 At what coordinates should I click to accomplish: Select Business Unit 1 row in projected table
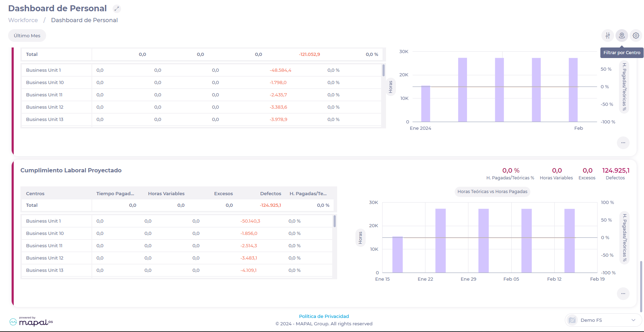coord(43,221)
